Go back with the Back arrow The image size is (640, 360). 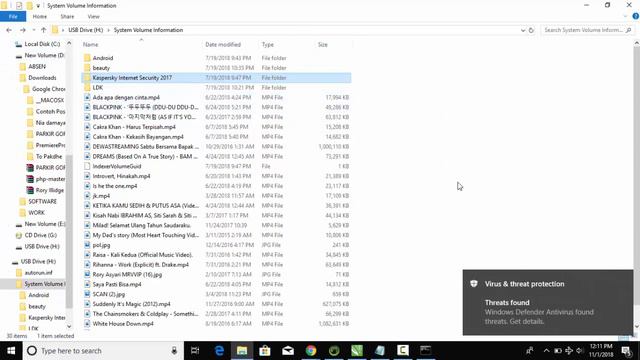click(x=9, y=30)
